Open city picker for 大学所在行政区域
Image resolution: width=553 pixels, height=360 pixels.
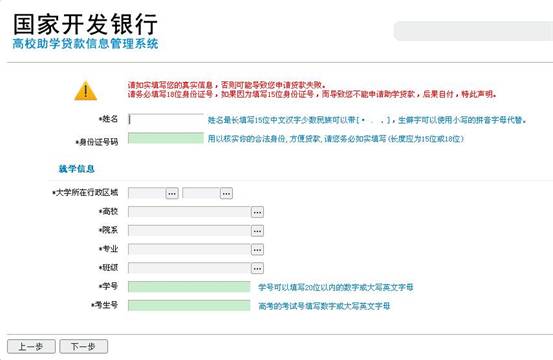(226, 193)
